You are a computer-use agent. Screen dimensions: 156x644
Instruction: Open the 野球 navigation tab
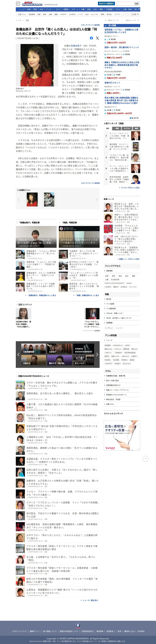pyautogui.click(x=35, y=9)
